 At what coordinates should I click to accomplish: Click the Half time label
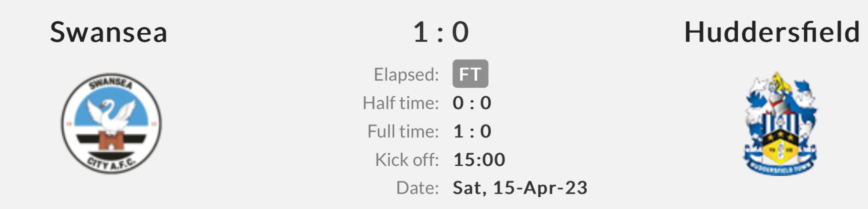pyautogui.click(x=401, y=103)
